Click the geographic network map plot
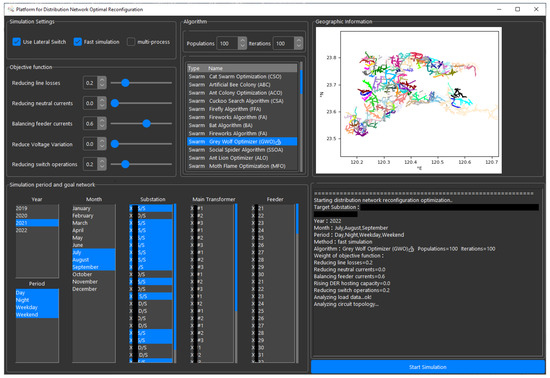Image resolution: width=550 pixels, height=378 pixels. pos(409,100)
